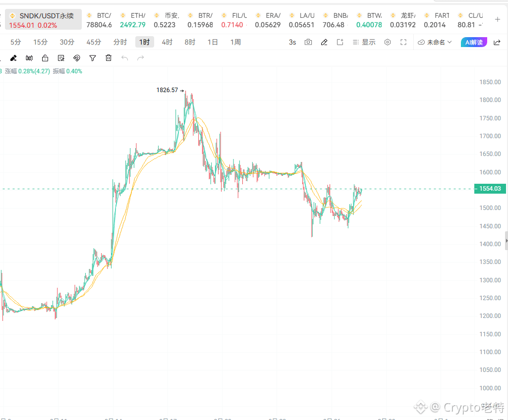The height and width of the screenshot is (420, 508).
Task: Open the ERA/ symbol tab
Action: pyautogui.click(x=268, y=20)
